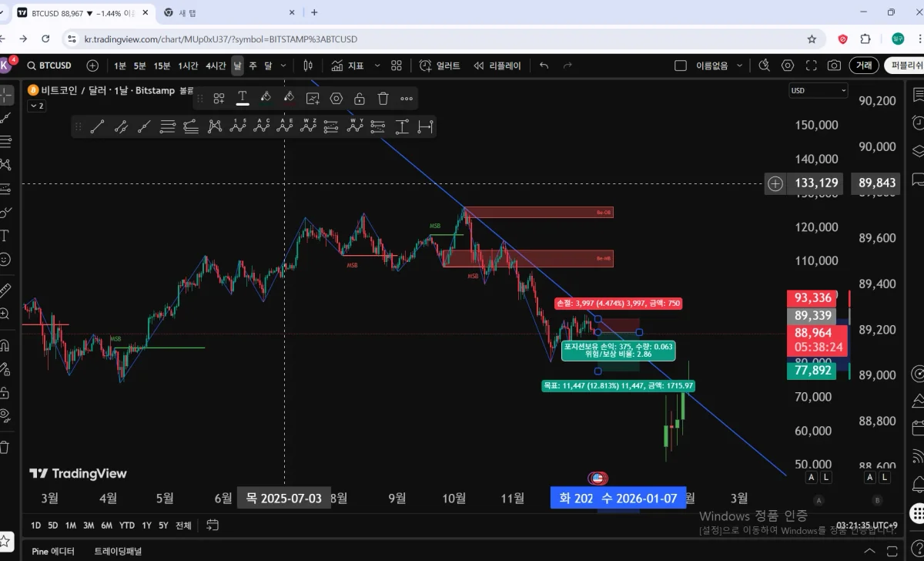Select the 1분 timeframe
This screenshot has height=561, width=924.
coord(120,66)
